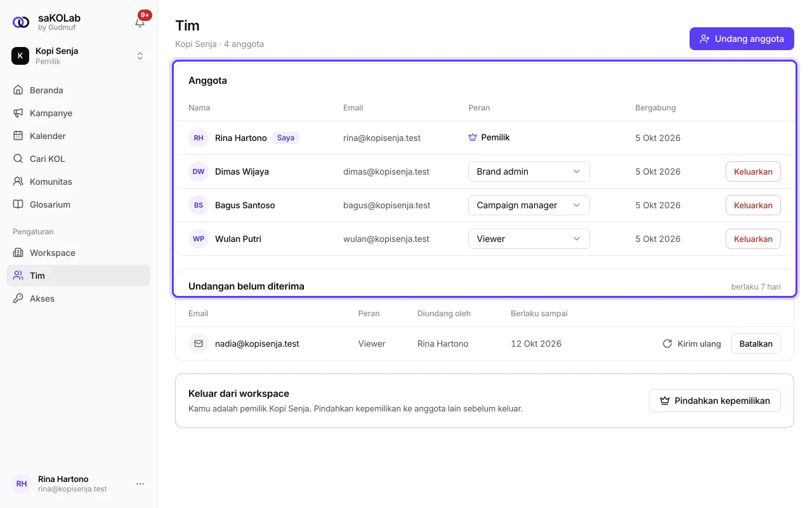Viewport: 812px width, 508px height.
Task: Click the Pindahkan kepemilikan button
Action: (x=715, y=401)
